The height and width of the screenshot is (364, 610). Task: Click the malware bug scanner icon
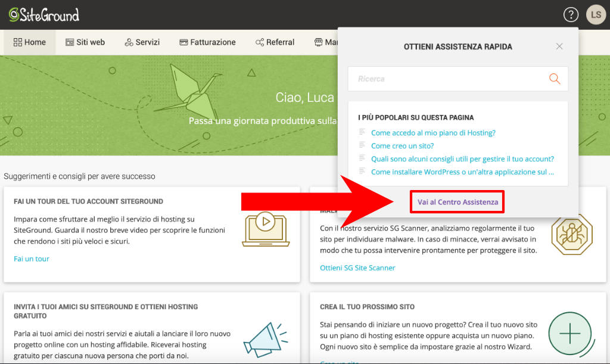pyautogui.click(x=572, y=235)
